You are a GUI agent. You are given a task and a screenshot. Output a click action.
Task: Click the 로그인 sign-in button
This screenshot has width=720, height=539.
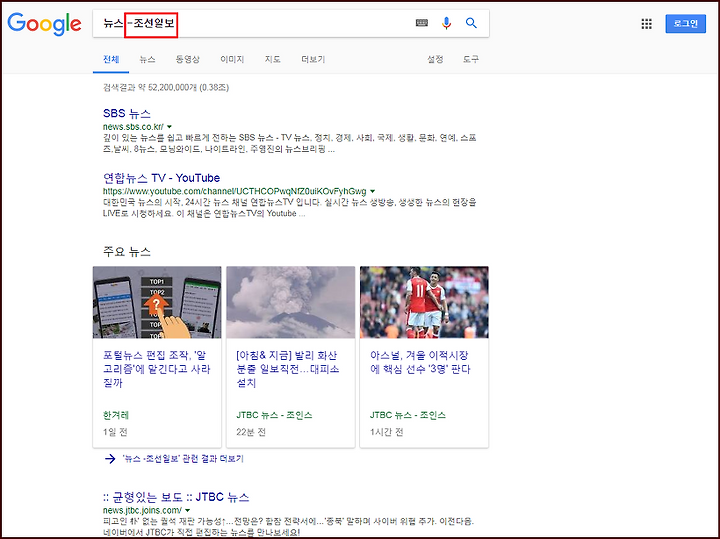click(686, 24)
